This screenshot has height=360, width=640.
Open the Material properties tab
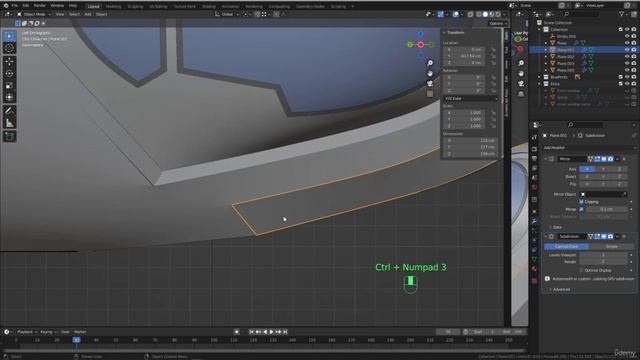534,269
